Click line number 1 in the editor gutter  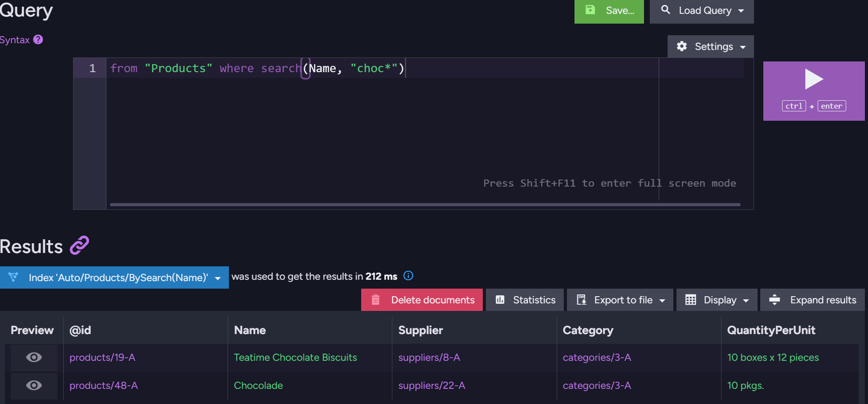coord(92,68)
